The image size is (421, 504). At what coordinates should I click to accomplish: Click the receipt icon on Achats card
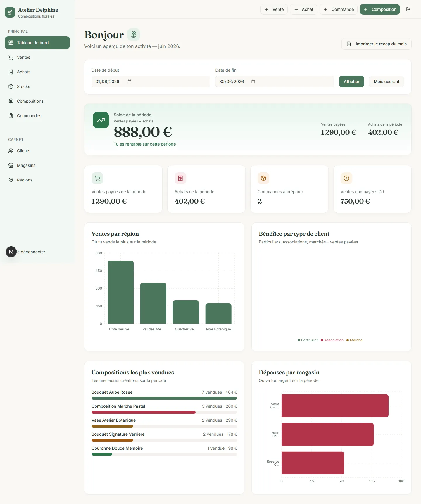coord(180,178)
